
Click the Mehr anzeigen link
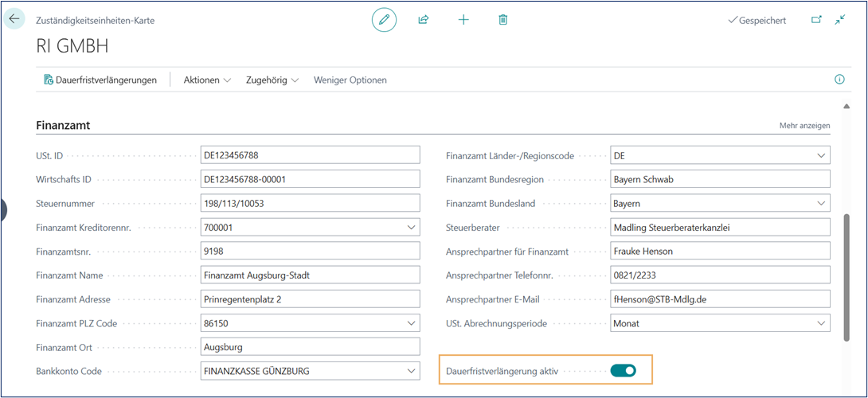pyautogui.click(x=804, y=126)
